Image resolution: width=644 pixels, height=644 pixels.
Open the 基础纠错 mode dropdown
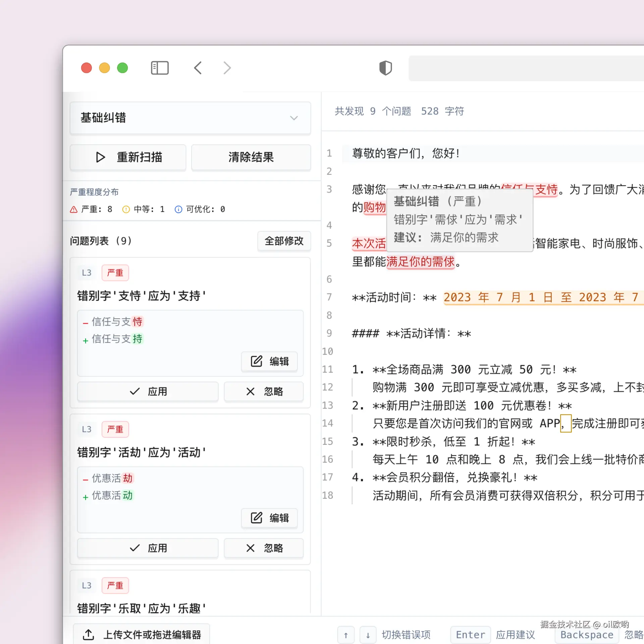[x=190, y=118]
